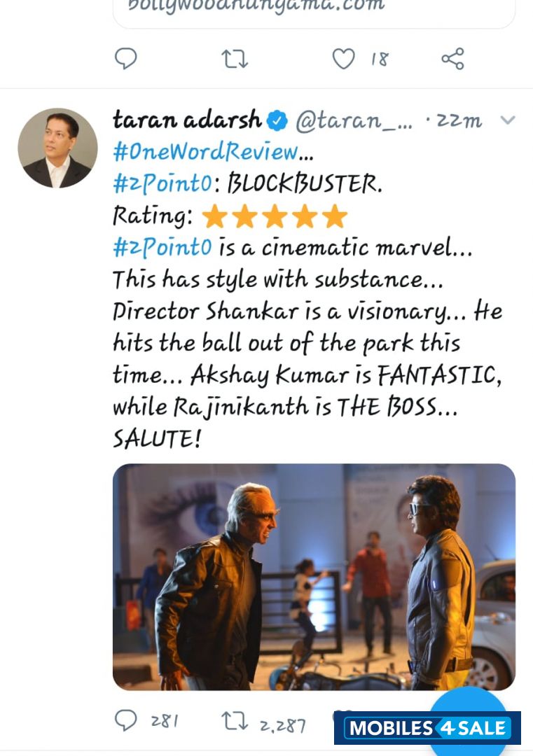Open the attached movie still image
The width and height of the screenshot is (533, 756).
click(x=314, y=577)
